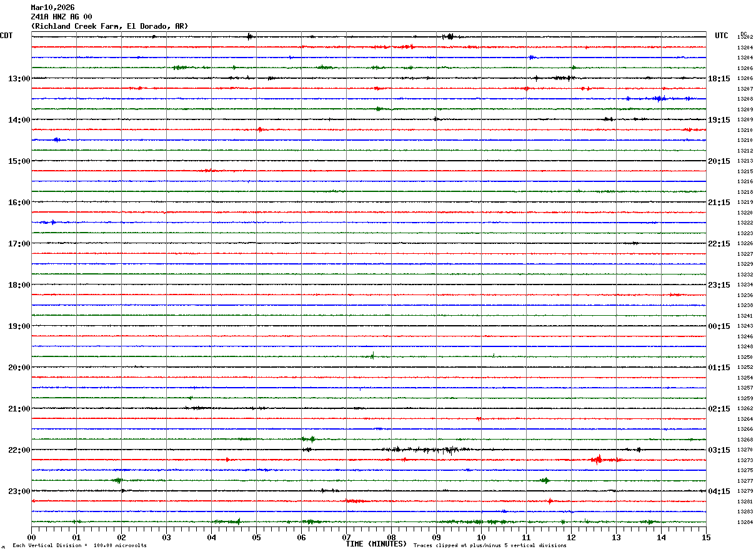Click the DC offset value "13248"
The height and width of the screenshot is (554, 756).
(x=745, y=347)
